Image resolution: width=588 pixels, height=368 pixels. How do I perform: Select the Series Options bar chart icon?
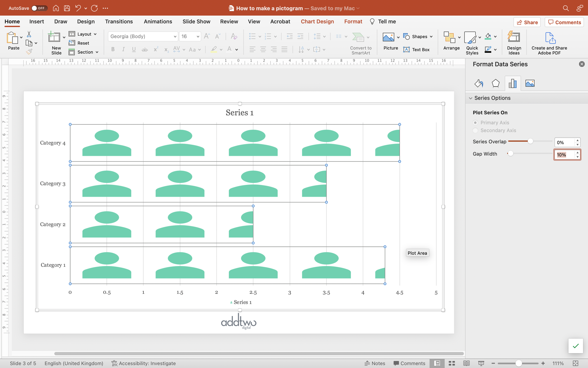point(513,84)
